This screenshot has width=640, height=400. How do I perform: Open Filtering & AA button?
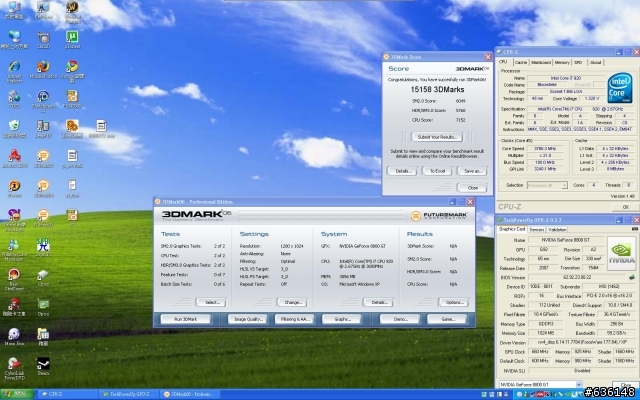[294, 319]
